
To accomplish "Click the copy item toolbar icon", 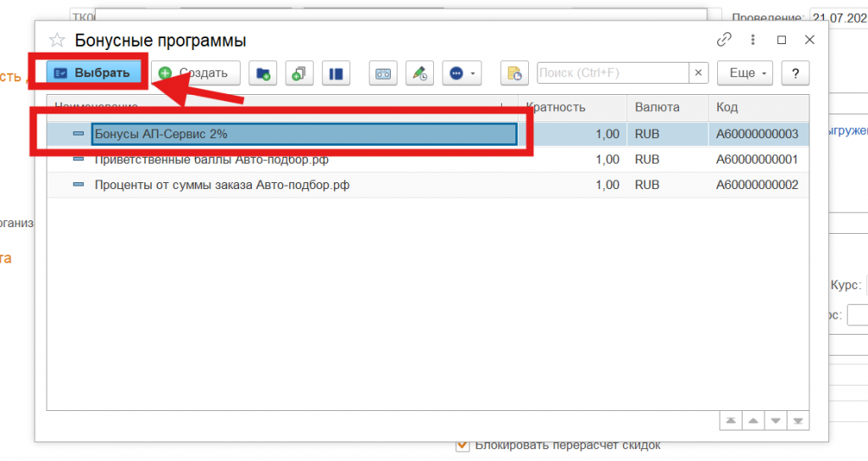I will click(299, 74).
